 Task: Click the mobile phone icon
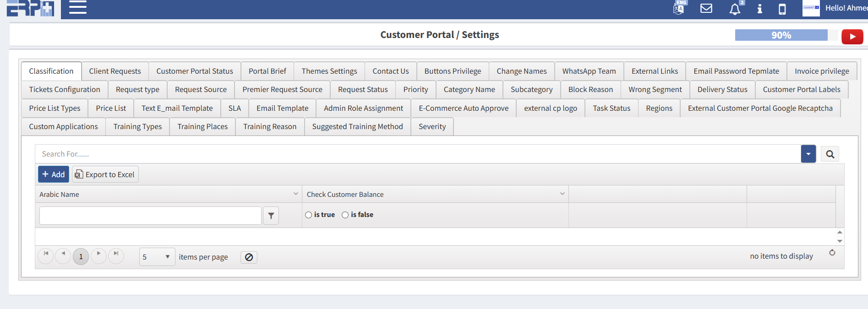(x=782, y=9)
